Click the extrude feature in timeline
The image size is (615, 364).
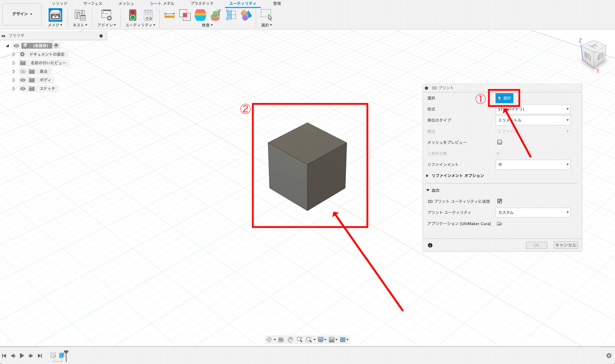(62, 355)
